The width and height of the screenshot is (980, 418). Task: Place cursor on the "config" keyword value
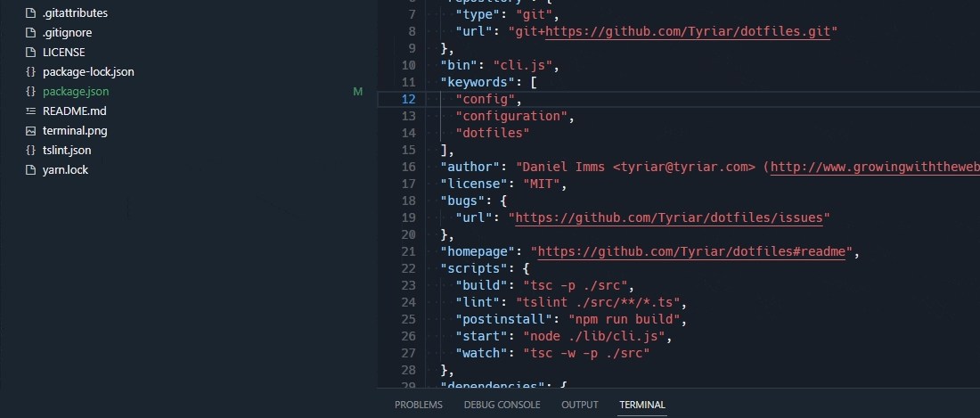(485, 99)
